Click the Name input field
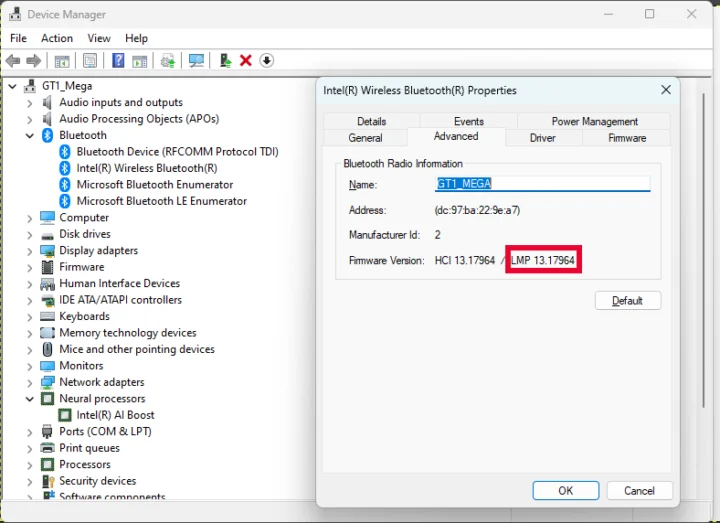Screen dimensions: 720x523 pyautogui.click(x=542, y=184)
